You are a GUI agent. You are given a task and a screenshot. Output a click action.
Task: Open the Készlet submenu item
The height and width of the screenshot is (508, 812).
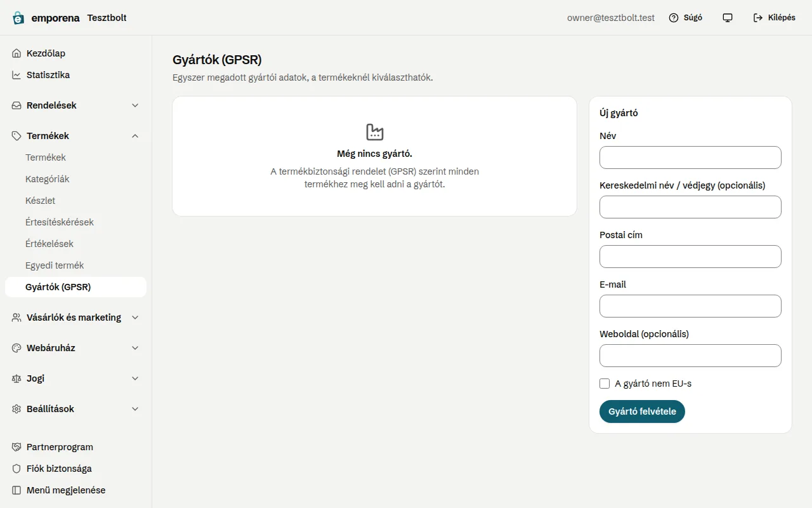(x=75, y=201)
